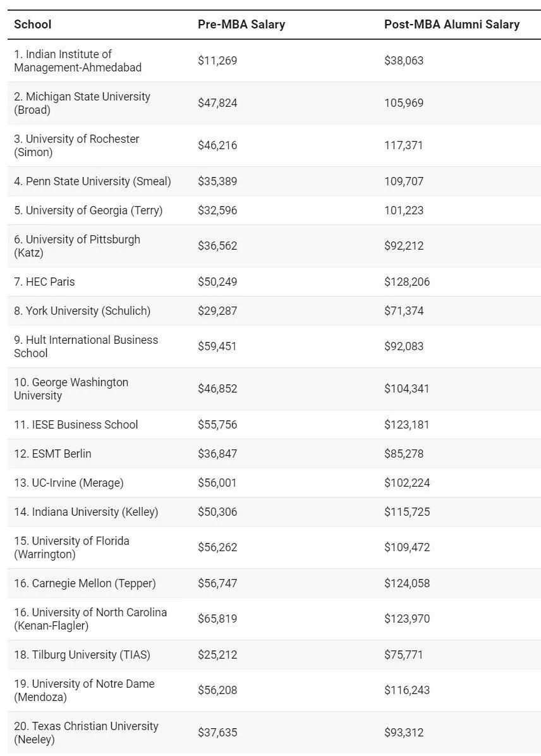Click the School column header

[33, 25]
